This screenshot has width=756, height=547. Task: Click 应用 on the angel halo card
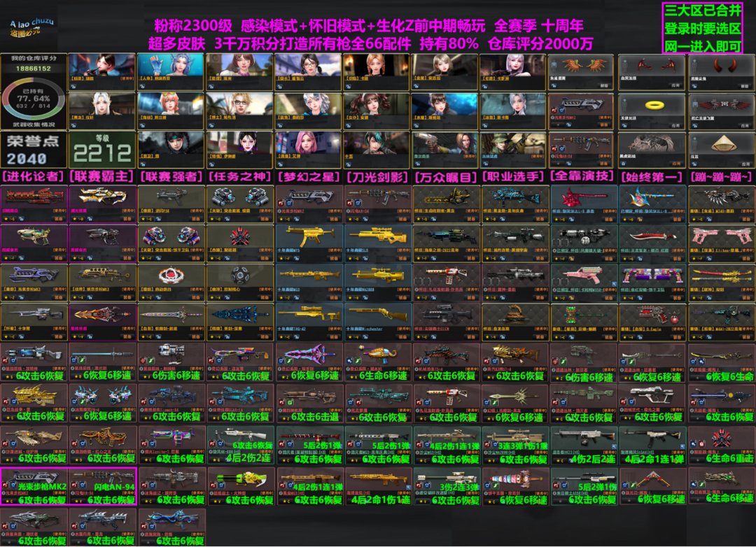click(676, 125)
